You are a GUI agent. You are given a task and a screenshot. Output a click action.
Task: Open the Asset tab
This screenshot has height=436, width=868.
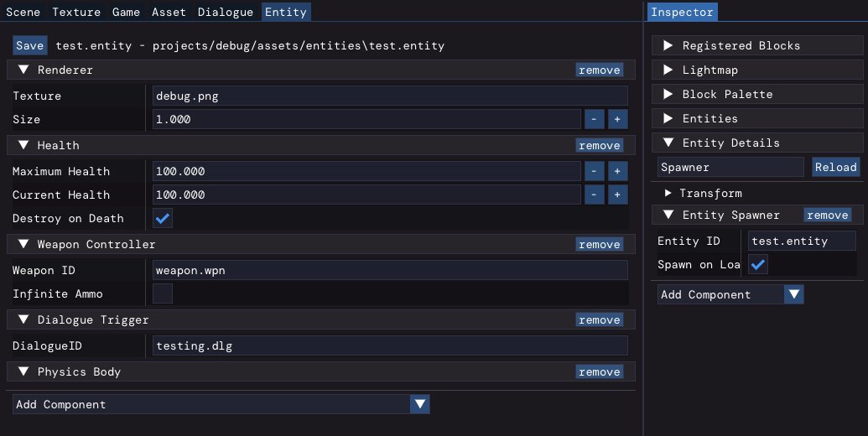coord(169,12)
